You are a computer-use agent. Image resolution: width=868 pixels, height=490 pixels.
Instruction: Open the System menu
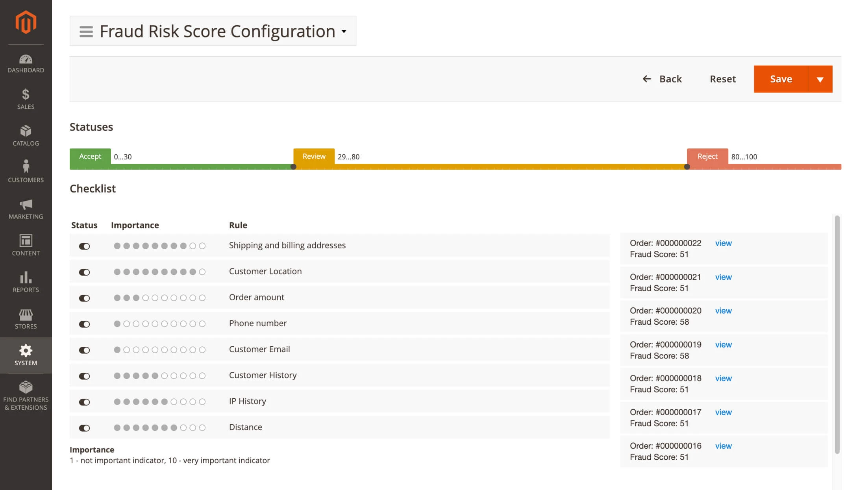[x=26, y=355]
